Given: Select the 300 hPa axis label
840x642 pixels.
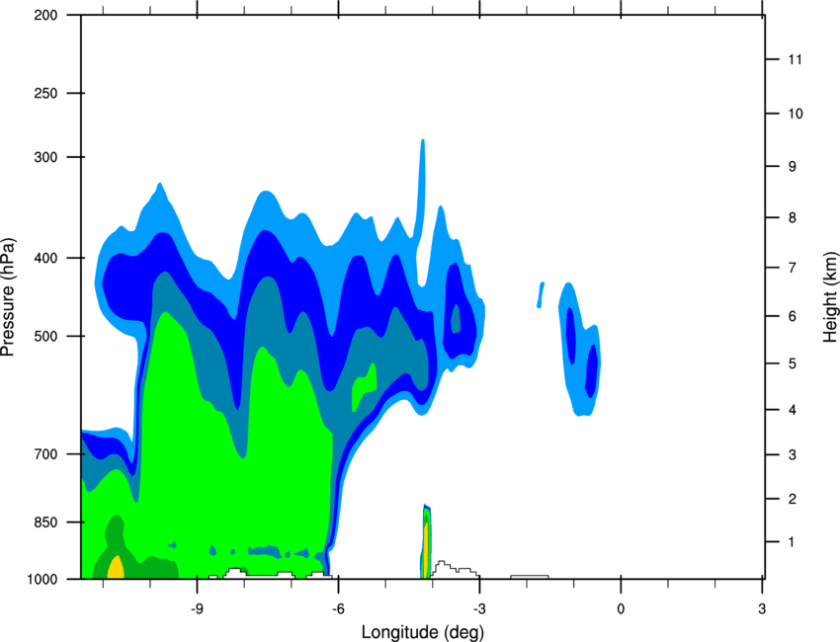Looking at the screenshot, I should [x=45, y=157].
